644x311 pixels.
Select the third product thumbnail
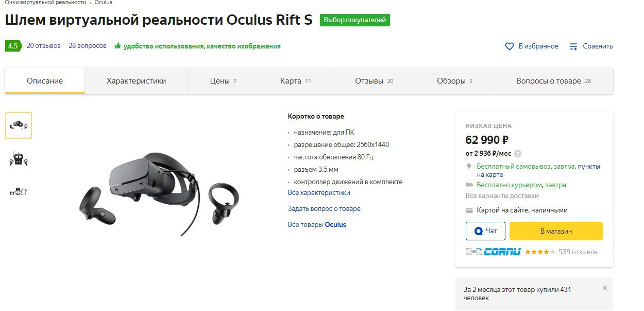pyautogui.click(x=19, y=192)
